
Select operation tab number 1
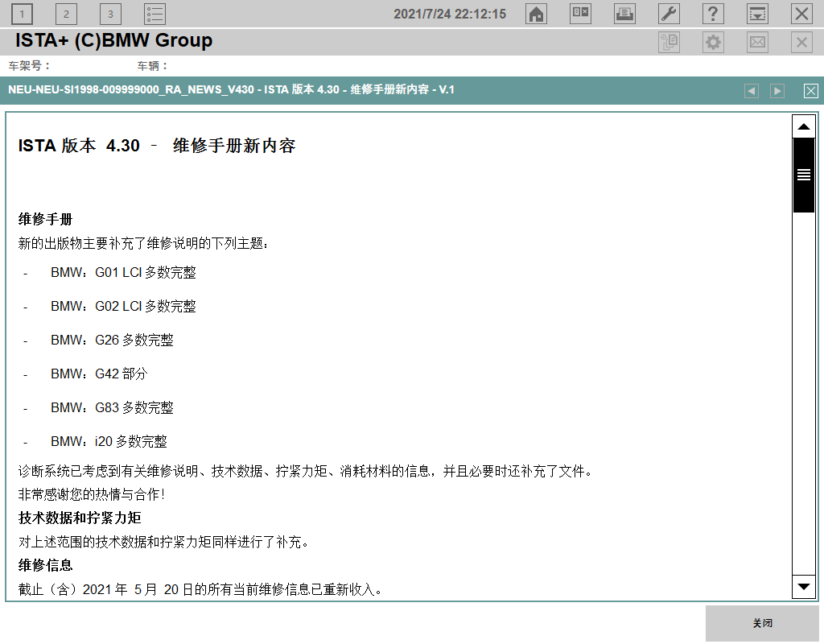point(22,14)
